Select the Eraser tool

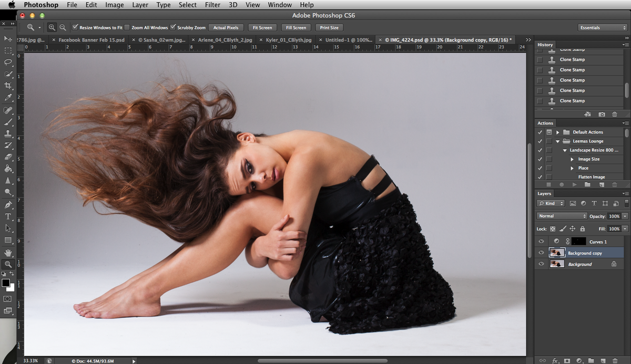pyautogui.click(x=8, y=157)
